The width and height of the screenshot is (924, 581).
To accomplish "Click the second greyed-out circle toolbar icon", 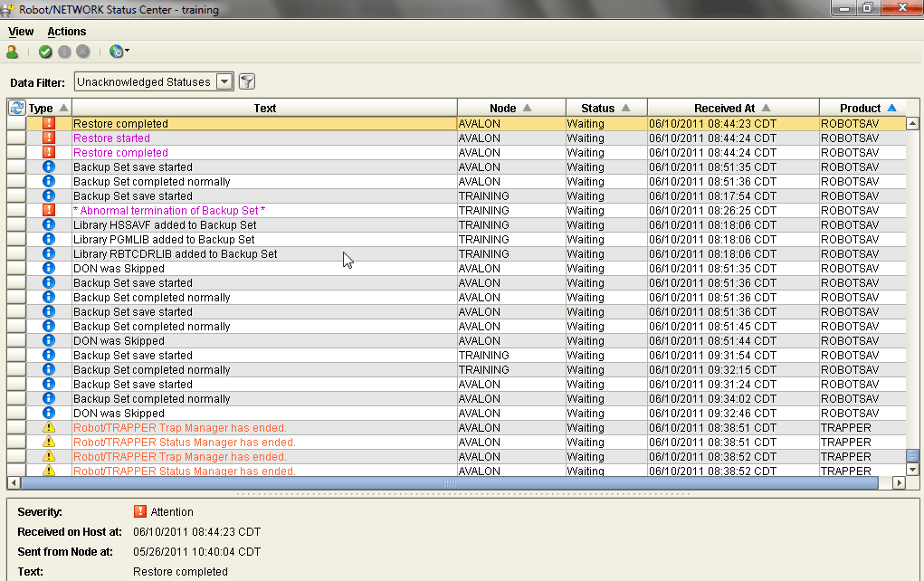I will click(83, 52).
